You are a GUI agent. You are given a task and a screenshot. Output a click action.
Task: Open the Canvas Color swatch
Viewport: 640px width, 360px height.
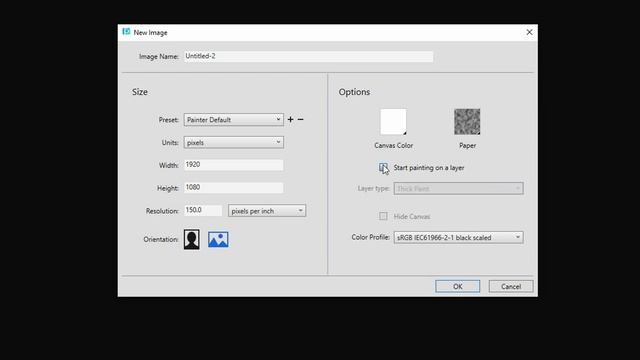pos(393,122)
